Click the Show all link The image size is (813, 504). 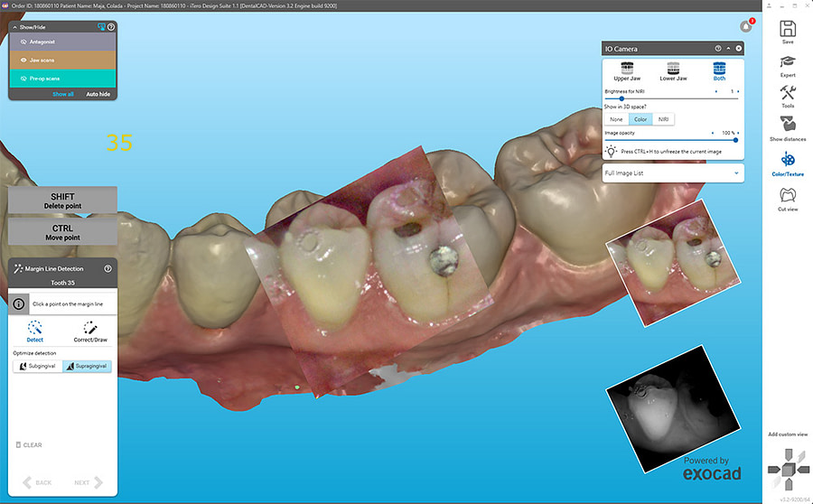pos(63,94)
